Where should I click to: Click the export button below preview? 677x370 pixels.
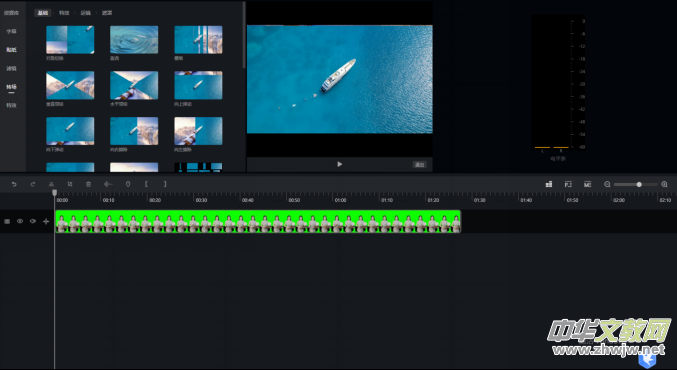coord(420,164)
